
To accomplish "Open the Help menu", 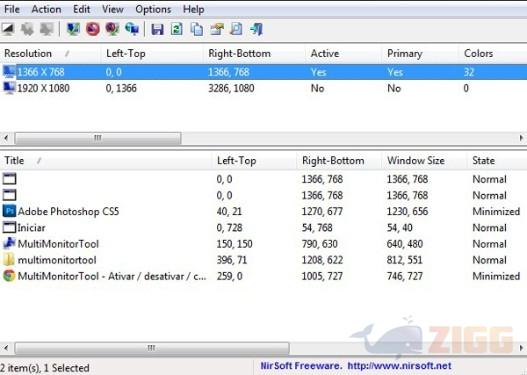I will [x=194, y=9].
